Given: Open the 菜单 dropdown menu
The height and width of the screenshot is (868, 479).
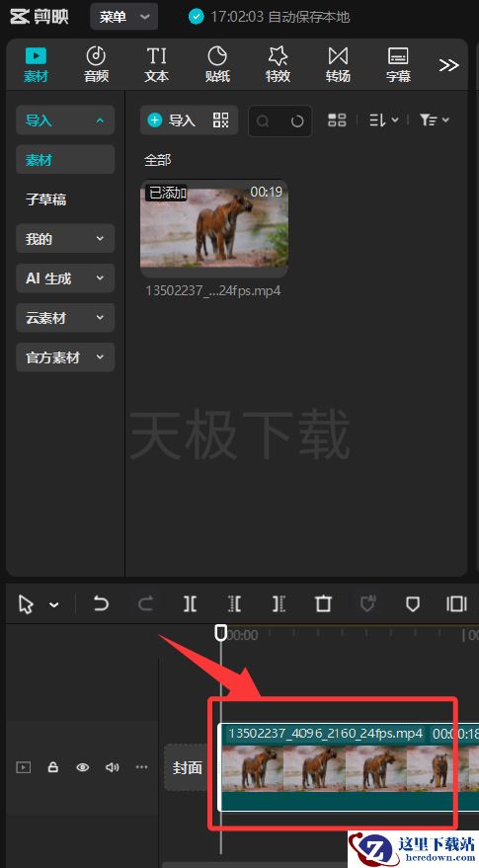Looking at the screenshot, I should 124,17.
